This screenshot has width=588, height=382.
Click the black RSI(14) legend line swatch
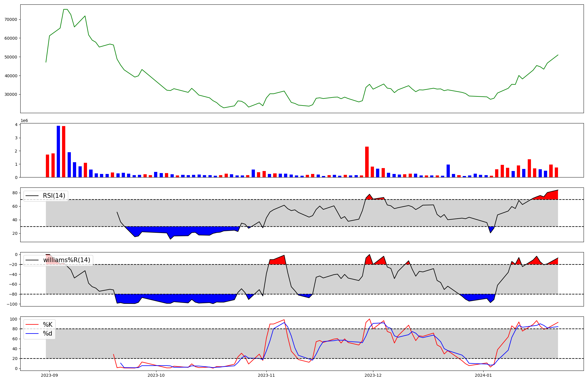(32, 196)
